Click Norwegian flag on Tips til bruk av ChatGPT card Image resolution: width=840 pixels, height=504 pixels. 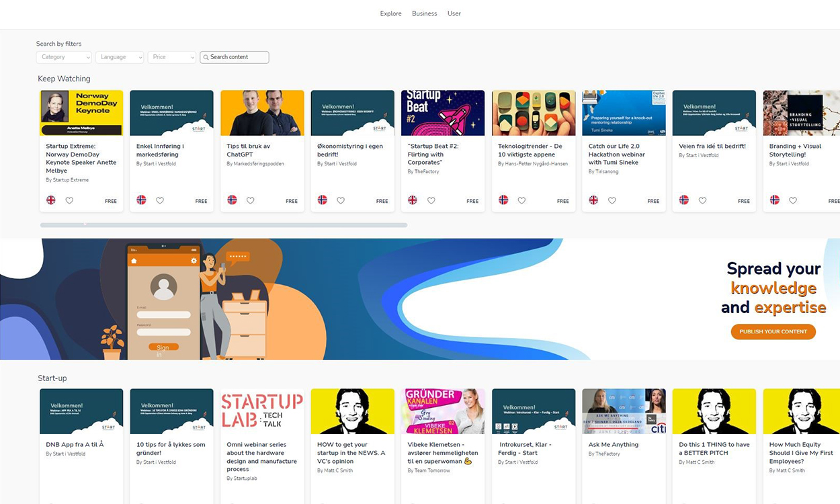pos(232,200)
